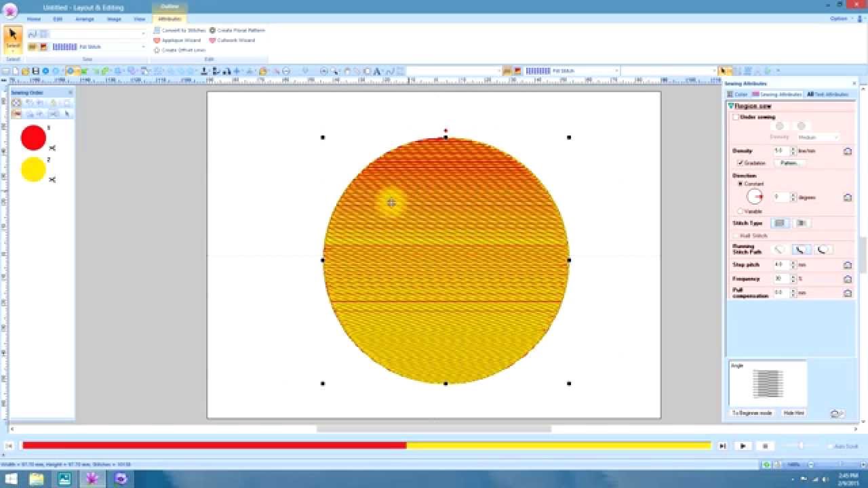Choose the Select arrow tool in ribbon
The image size is (868, 488).
pyautogui.click(x=13, y=39)
